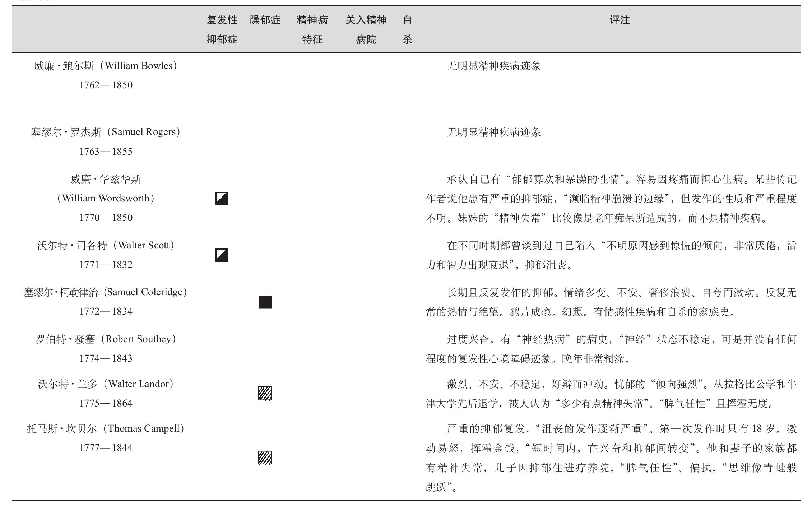Click the half-filled square in Wordsworth's row
Image resolution: width=812 pixels, height=511 pixels.
222,199
